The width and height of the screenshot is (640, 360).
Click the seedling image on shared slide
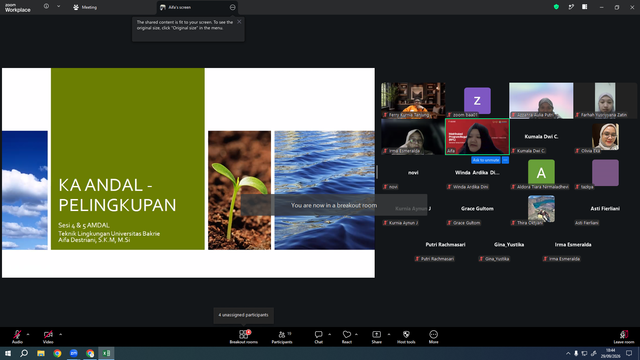(239, 190)
